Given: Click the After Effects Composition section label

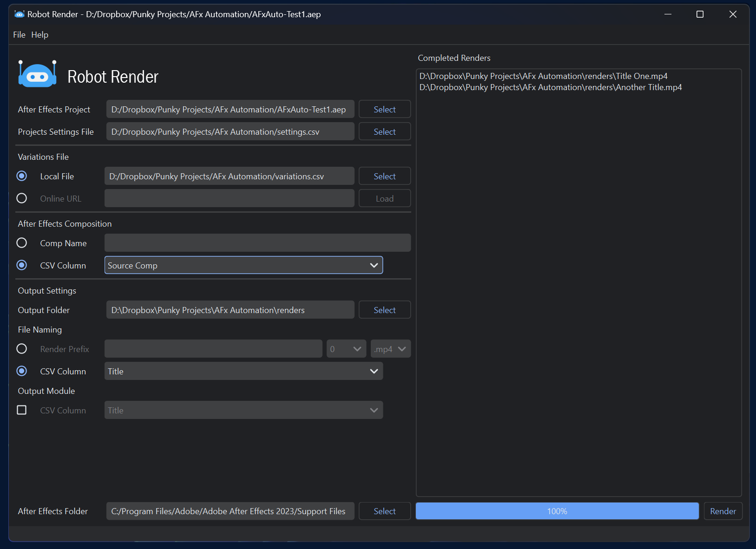Looking at the screenshot, I should tap(65, 224).
